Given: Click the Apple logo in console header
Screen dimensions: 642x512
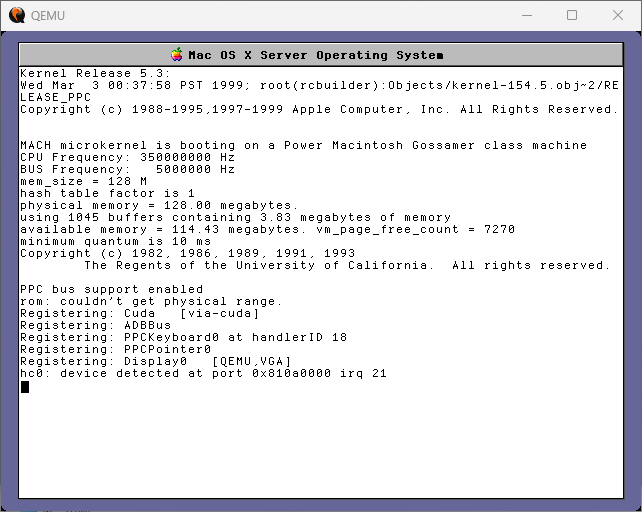Looking at the screenshot, I should [177, 55].
